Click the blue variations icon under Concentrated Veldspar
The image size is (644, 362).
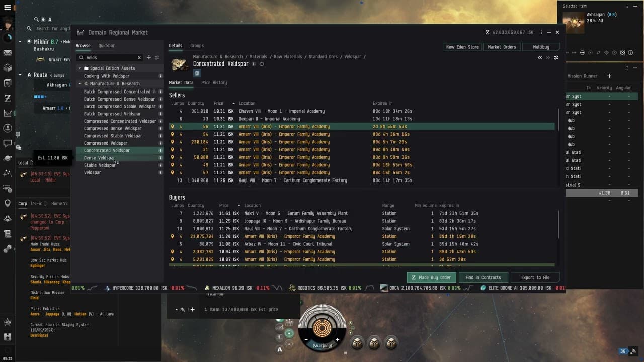[197, 73]
